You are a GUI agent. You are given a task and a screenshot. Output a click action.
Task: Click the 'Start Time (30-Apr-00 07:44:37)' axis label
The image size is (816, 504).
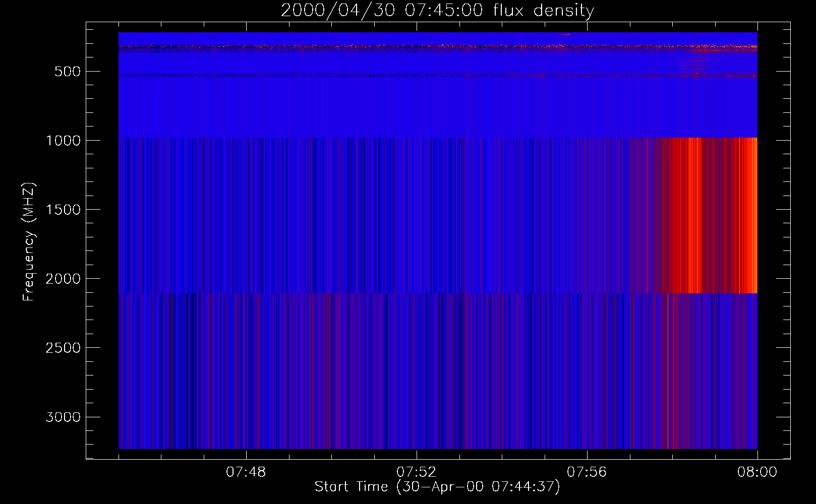[437, 487]
